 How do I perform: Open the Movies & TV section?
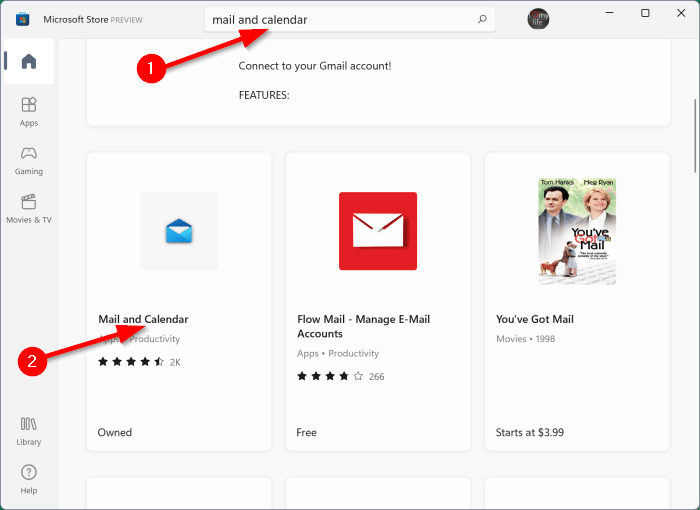coord(29,209)
